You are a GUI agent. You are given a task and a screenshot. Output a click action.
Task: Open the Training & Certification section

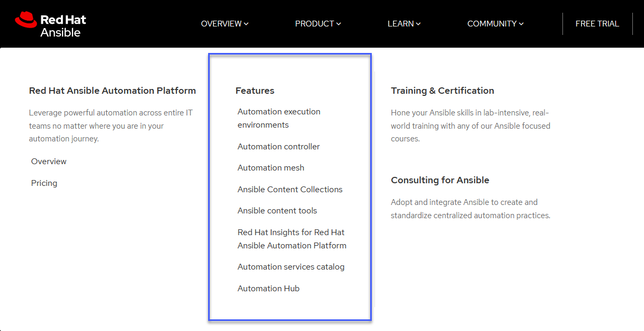coord(442,91)
